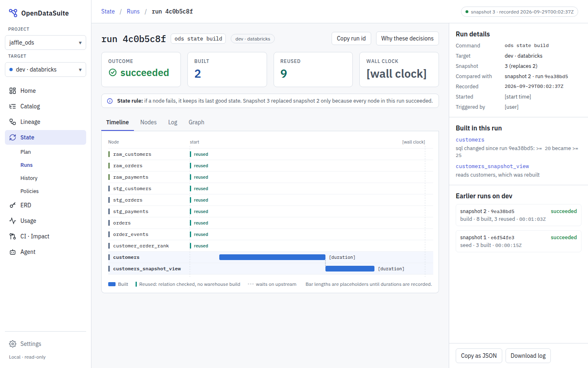Click the State rule info icon
The image size is (588, 368).
[110, 101]
